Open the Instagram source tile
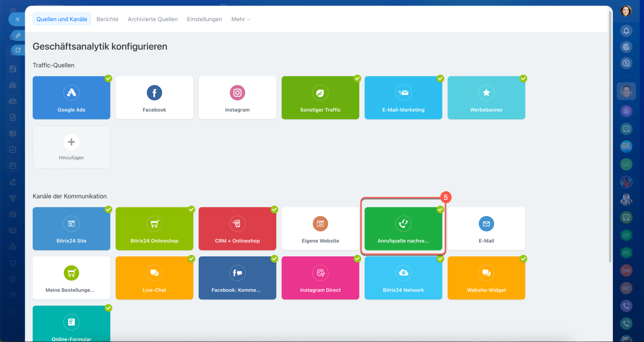 pos(237,98)
